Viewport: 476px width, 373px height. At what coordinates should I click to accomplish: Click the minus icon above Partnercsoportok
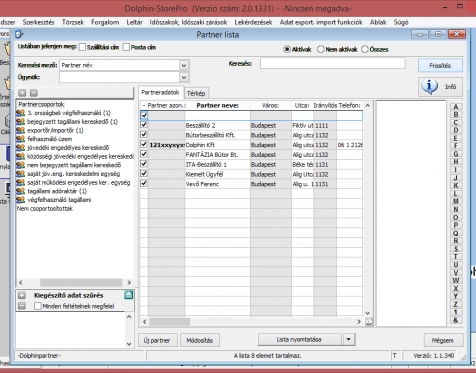click(x=34, y=93)
